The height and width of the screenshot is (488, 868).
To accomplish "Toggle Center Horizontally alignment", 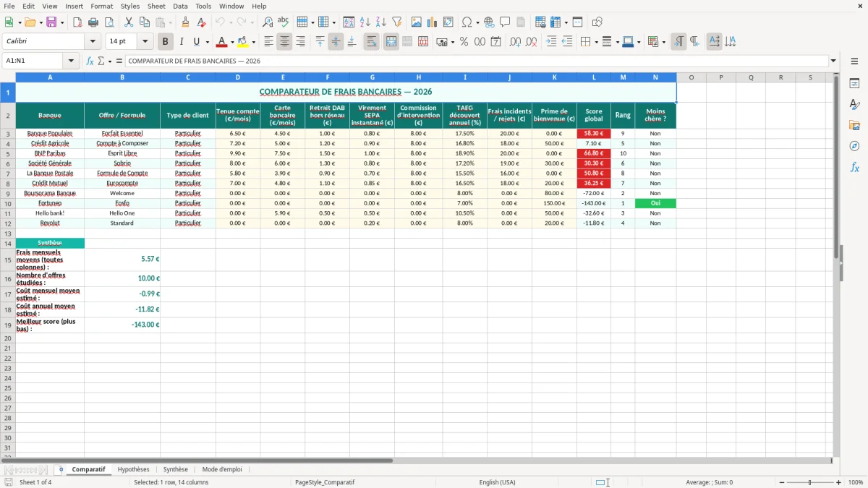I will click(x=284, y=42).
